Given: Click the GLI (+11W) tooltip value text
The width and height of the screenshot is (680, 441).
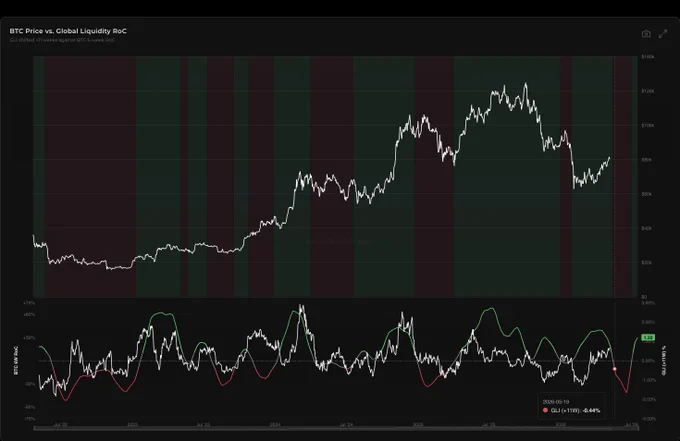Looking at the screenshot, I should (575, 410).
